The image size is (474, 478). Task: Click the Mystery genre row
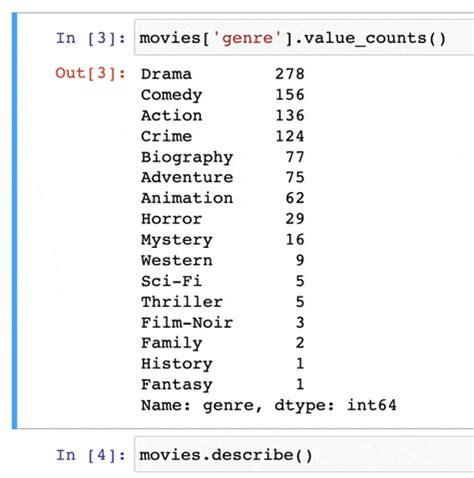[x=223, y=240]
